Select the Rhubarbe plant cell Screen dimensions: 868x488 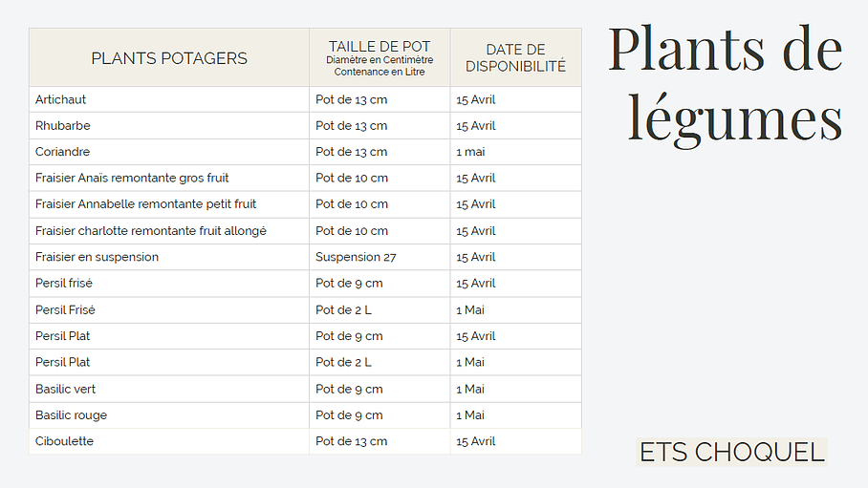pyautogui.click(x=63, y=126)
